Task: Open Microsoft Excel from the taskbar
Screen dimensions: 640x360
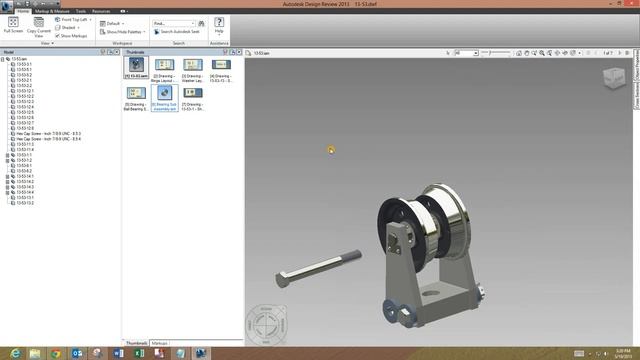Action: (139, 353)
